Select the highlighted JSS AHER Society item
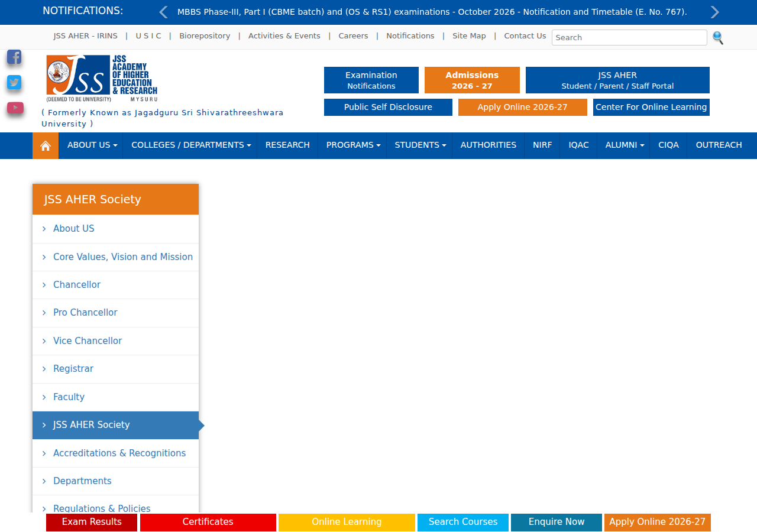757x532 pixels. (116, 425)
